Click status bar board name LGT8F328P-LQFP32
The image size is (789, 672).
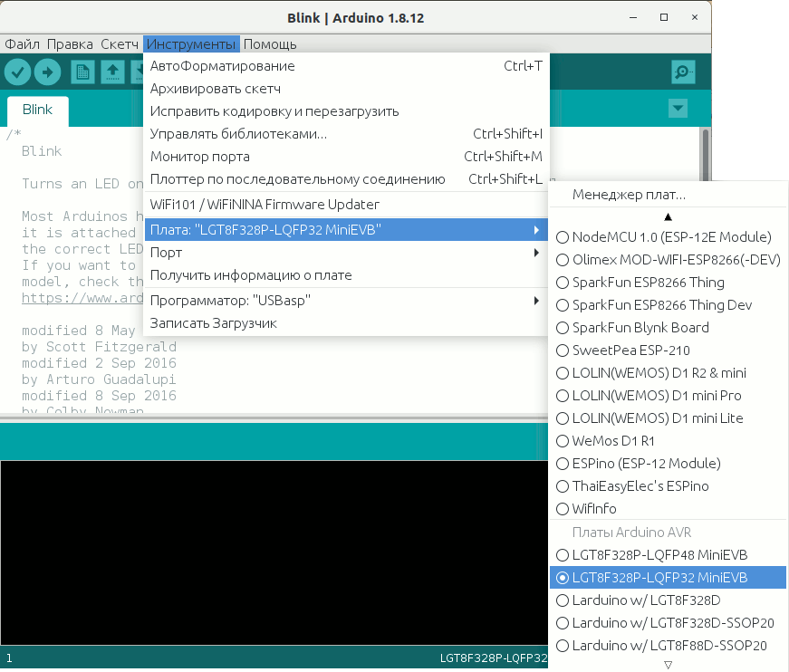tap(493, 658)
